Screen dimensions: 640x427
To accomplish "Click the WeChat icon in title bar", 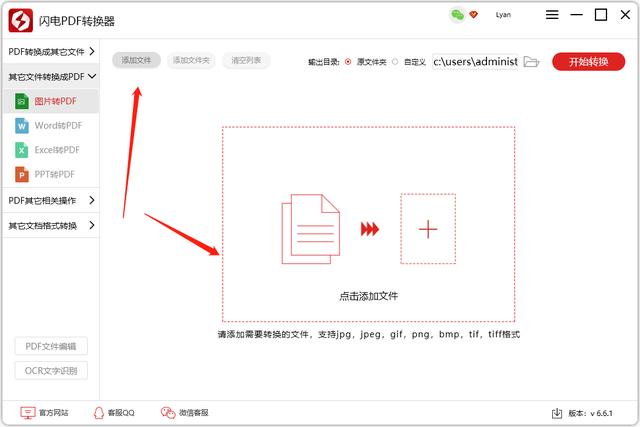I will pyautogui.click(x=457, y=15).
